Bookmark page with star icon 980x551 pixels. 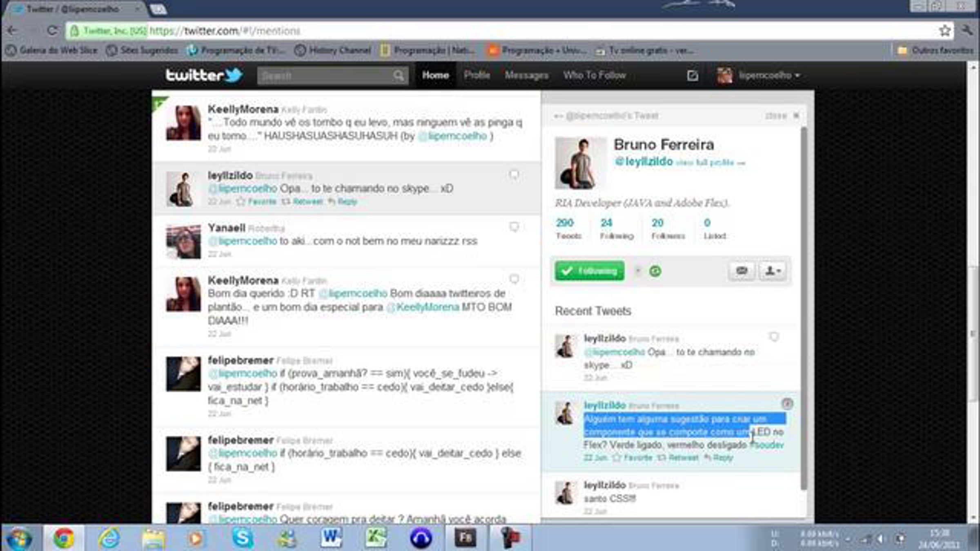point(944,31)
